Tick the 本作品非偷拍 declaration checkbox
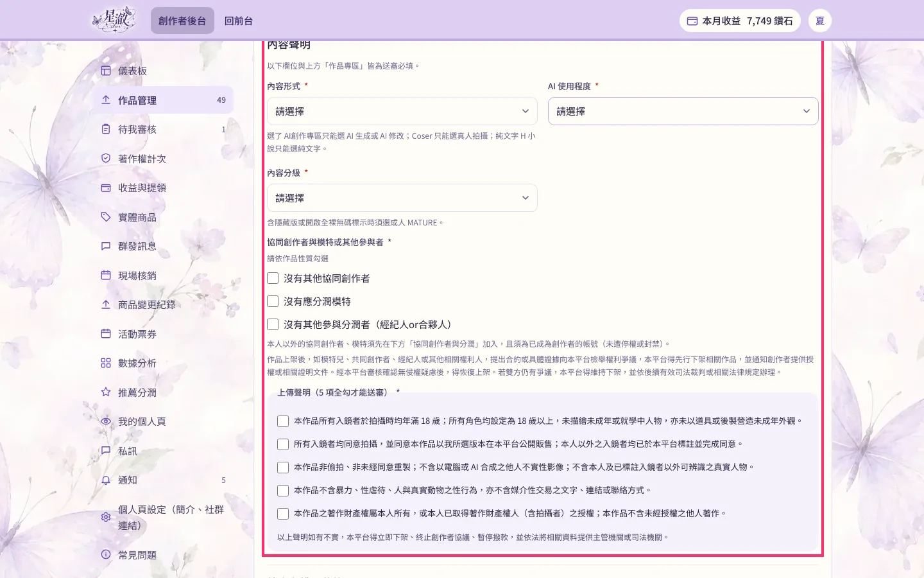This screenshot has width=924, height=578. click(283, 468)
